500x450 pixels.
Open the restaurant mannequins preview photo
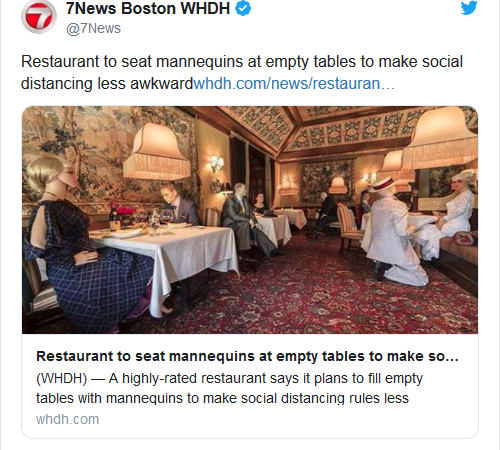click(x=250, y=220)
